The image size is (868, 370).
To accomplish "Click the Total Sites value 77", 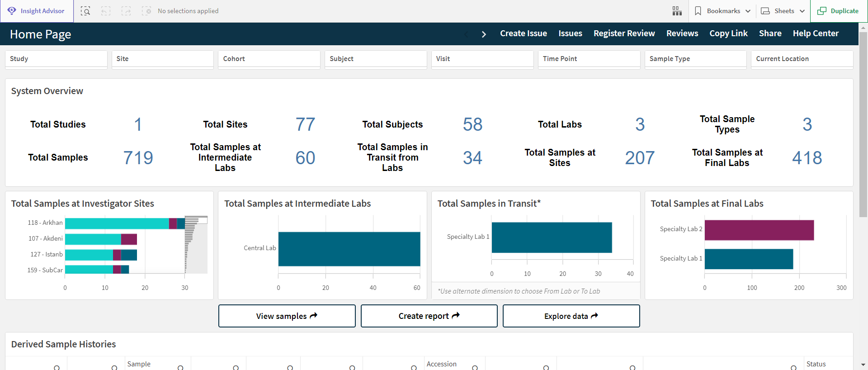I will coord(305,124).
